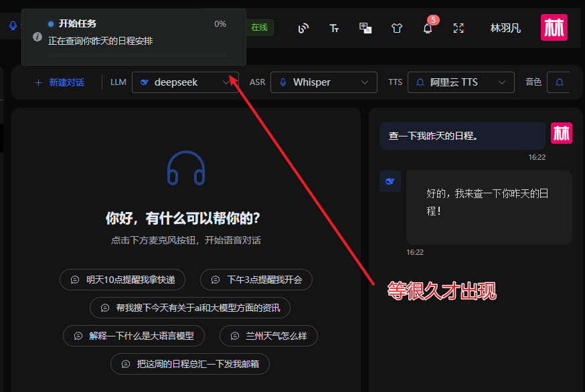Click the hint 点击下方麦克风按钮，开始语音对话
585x392 pixels.
click(186, 240)
